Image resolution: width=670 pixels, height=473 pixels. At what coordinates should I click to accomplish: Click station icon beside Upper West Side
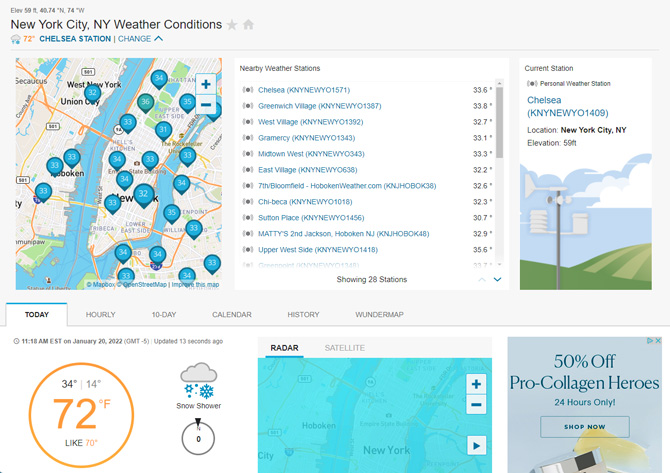click(248, 250)
